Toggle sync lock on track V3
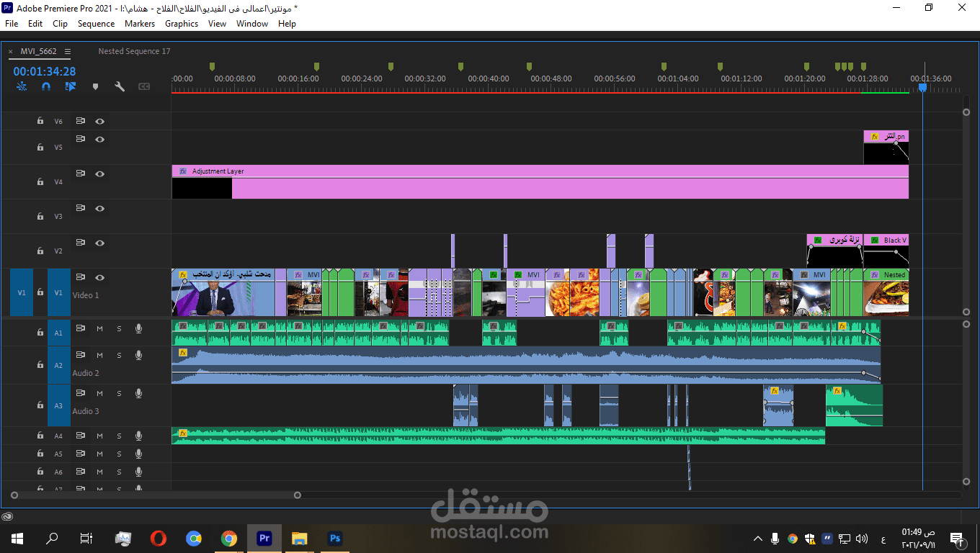Screen dimensions: 980x553 point(81,208)
